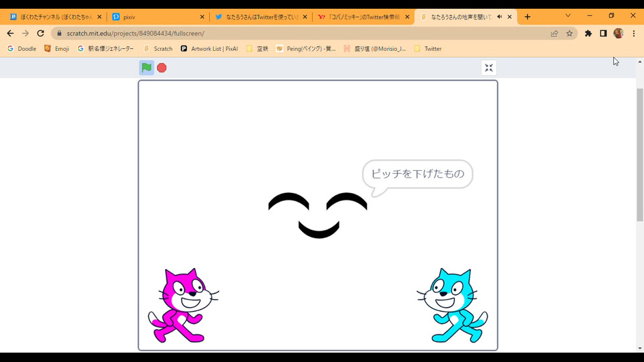Open the 空鉄 bookmark folder
644x362 pixels.
[x=258, y=48]
